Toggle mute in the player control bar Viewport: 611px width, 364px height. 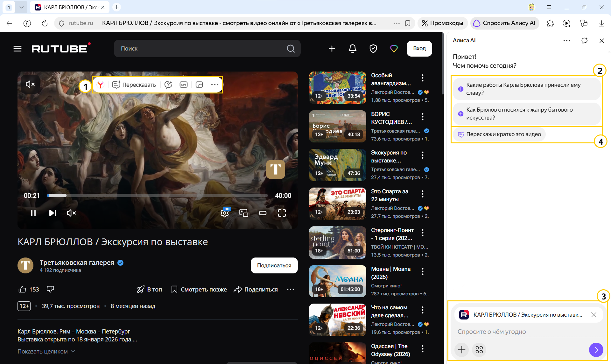pos(71,213)
